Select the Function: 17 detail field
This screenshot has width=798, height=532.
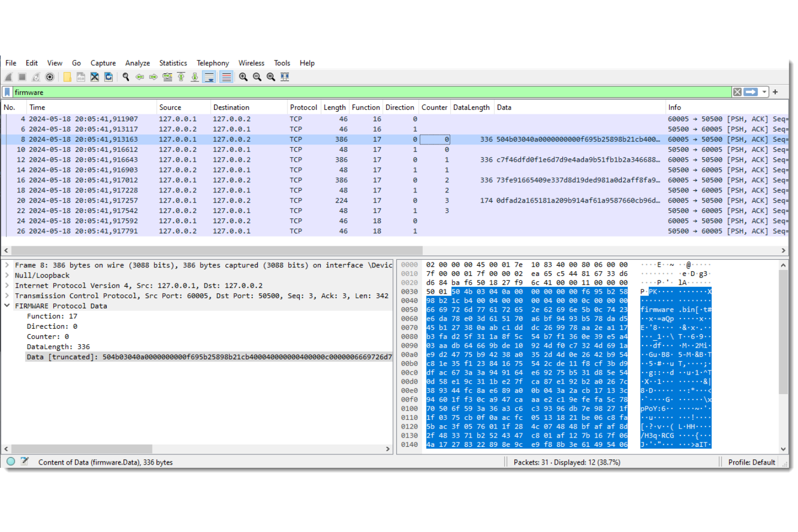click(x=52, y=316)
